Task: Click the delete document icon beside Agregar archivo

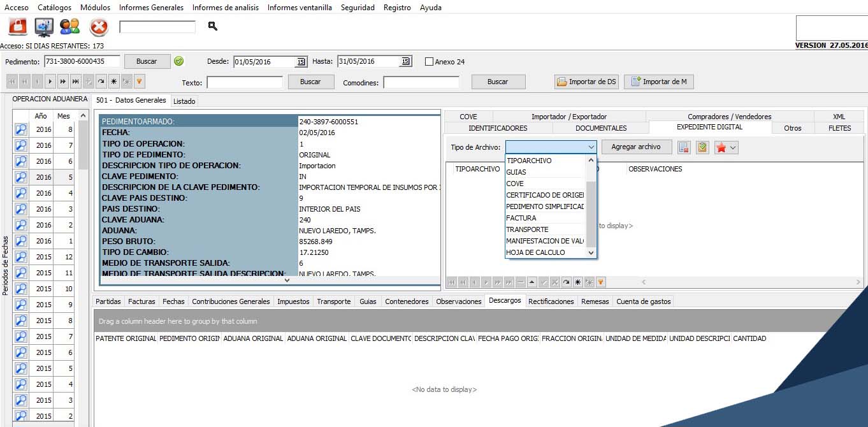Action: [684, 147]
